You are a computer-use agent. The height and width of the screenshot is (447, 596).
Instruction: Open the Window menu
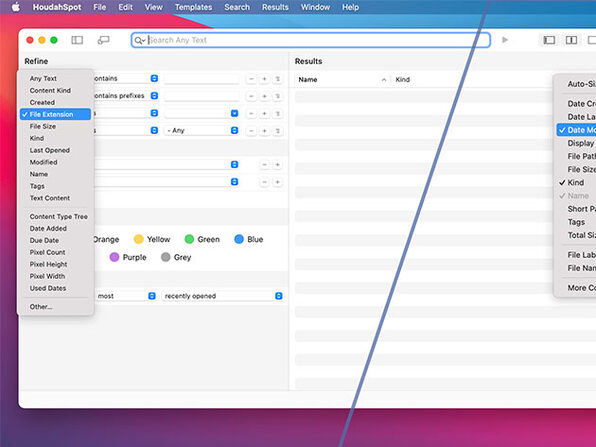(315, 7)
